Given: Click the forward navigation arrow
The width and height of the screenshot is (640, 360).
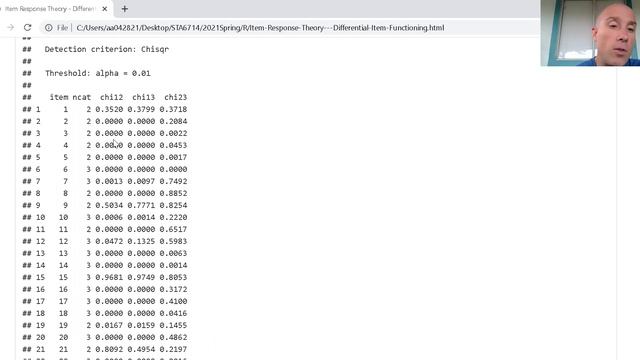Looking at the screenshot, I should [x=10, y=27].
